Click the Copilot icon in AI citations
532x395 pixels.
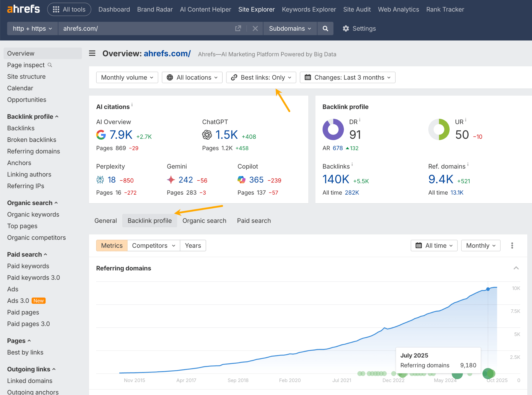tap(242, 180)
